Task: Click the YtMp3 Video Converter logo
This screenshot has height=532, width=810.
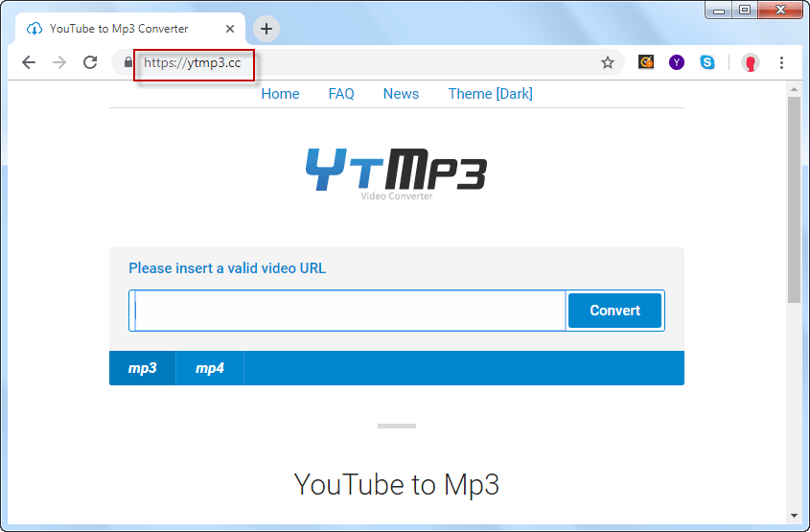Action: [x=397, y=174]
